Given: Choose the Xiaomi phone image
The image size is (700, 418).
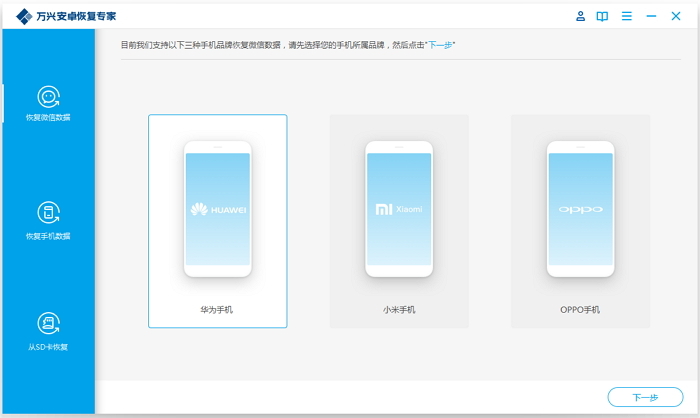Looking at the screenshot, I should tap(399, 209).
